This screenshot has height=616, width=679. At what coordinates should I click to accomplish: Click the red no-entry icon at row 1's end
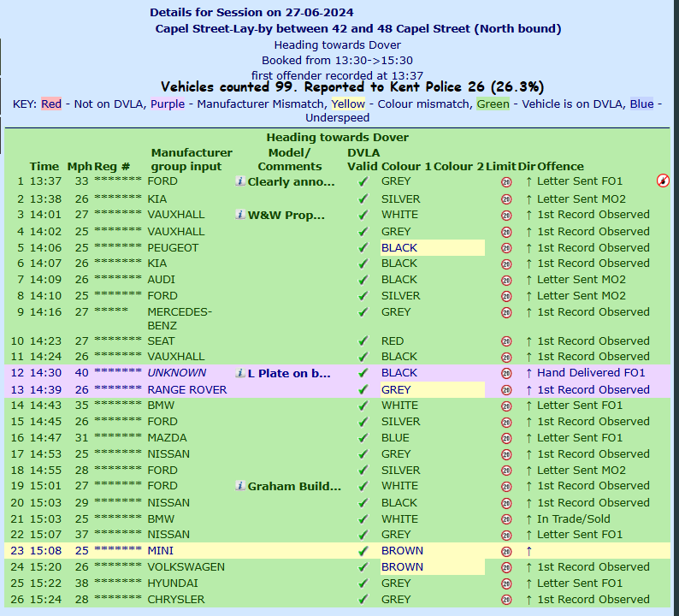[663, 181]
